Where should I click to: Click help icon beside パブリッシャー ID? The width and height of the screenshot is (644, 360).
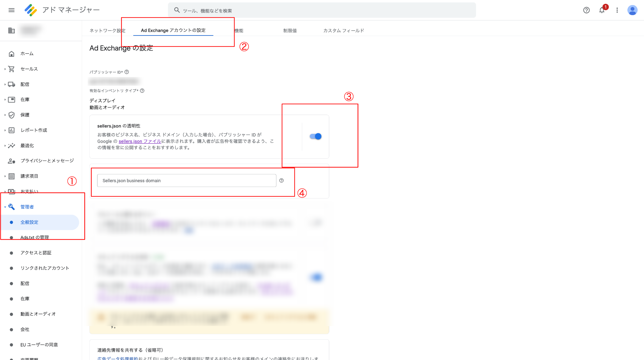coord(127,72)
